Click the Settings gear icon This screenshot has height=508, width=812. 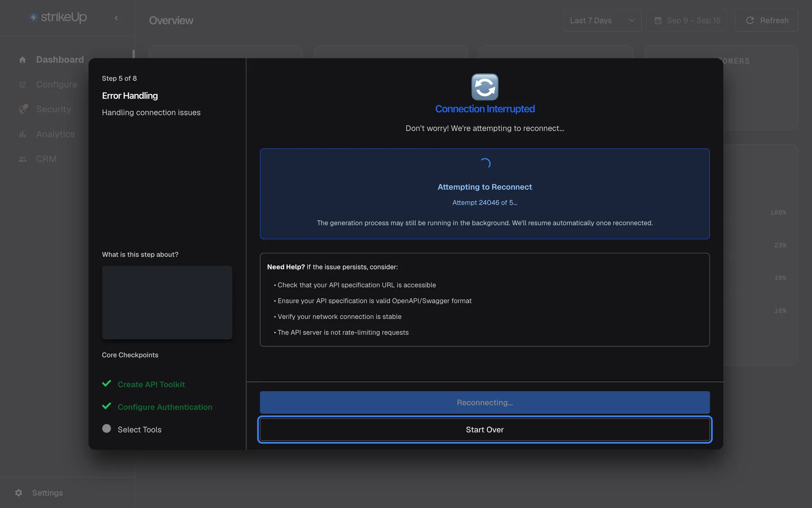(x=18, y=493)
